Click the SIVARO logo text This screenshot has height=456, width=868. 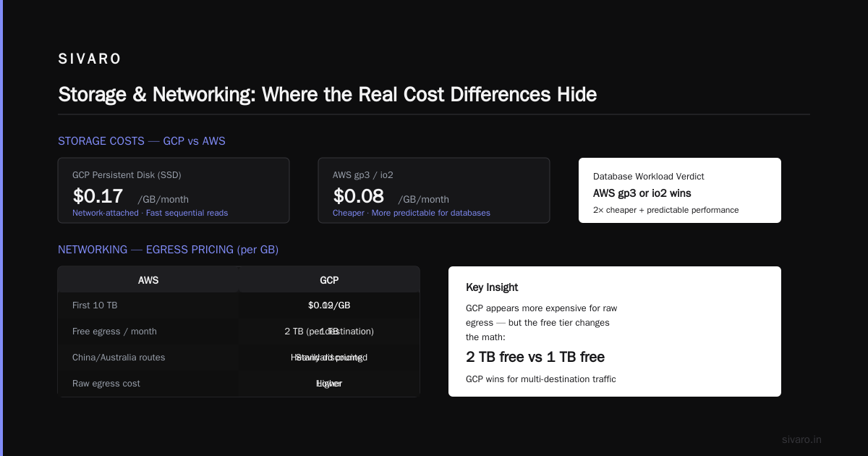click(x=90, y=59)
